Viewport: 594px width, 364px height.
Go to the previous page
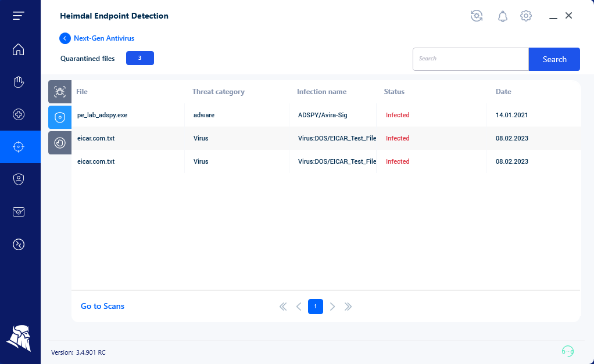click(x=299, y=307)
